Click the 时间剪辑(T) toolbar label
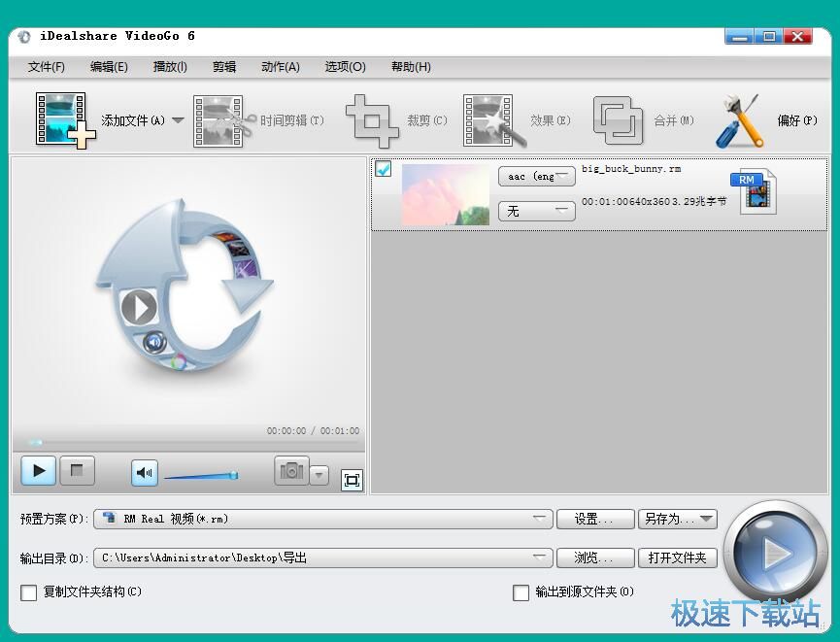Image resolution: width=840 pixels, height=642 pixels. (x=292, y=120)
